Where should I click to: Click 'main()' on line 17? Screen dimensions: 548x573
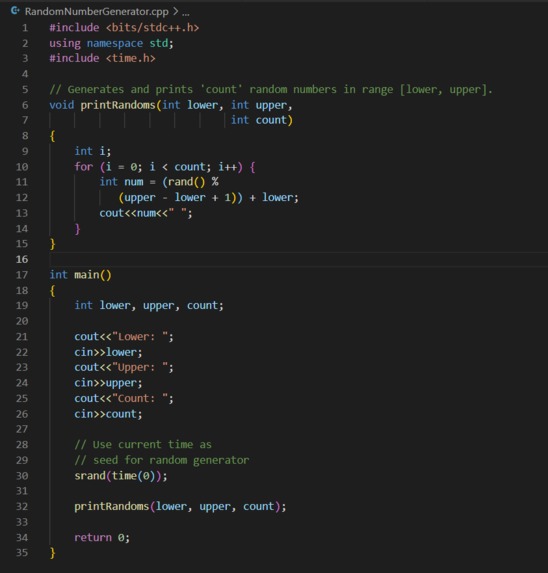click(x=93, y=275)
